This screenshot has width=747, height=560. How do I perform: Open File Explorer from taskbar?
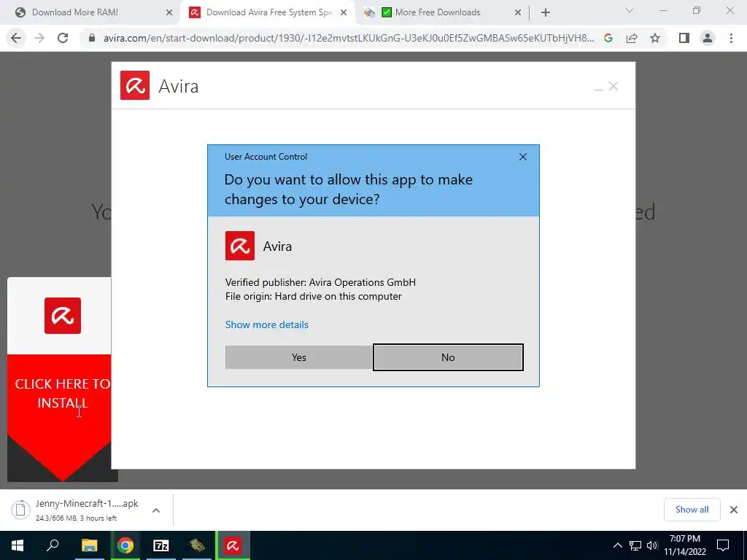click(x=89, y=545)
